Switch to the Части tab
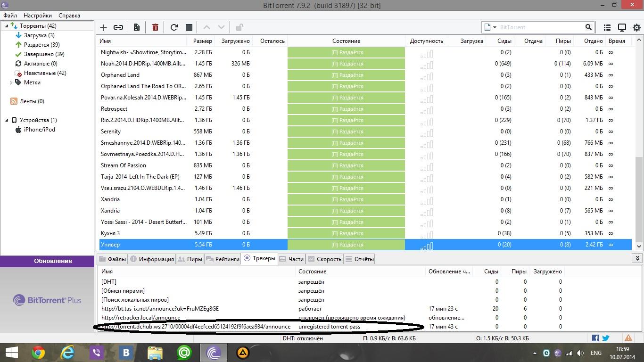 291,259
